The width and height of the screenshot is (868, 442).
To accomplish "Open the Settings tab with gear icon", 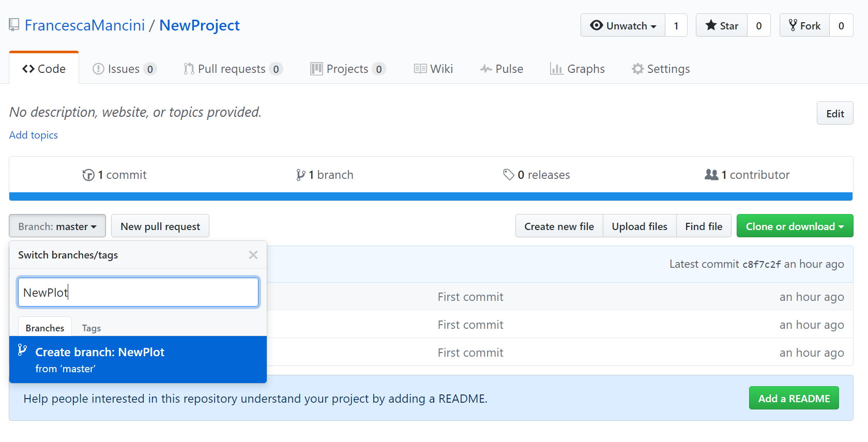I will tap(661, 69).
